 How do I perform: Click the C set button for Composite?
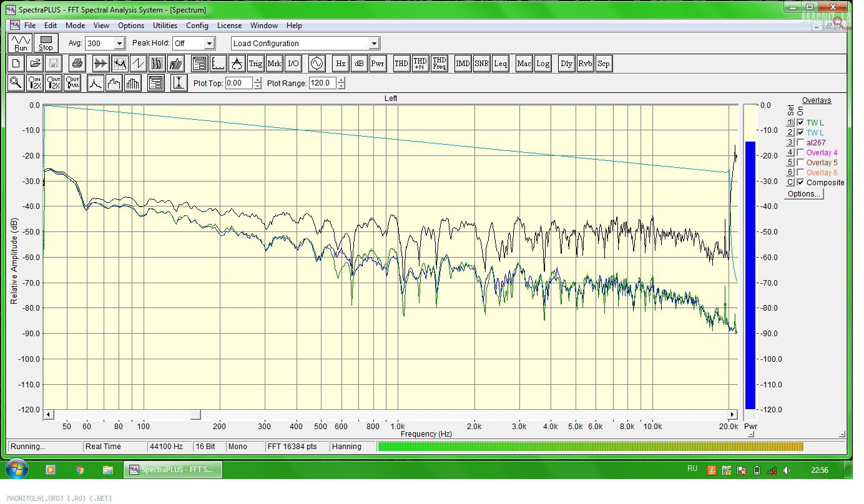pyautogui.click(x=790, y=183)
